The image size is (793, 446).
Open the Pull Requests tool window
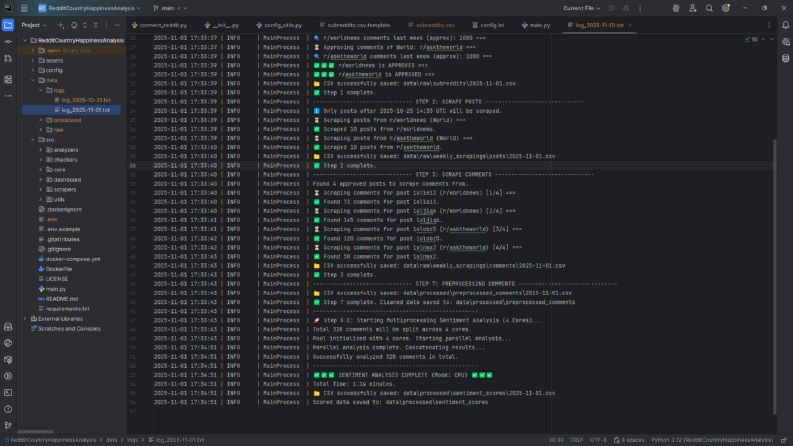[8, 59]
